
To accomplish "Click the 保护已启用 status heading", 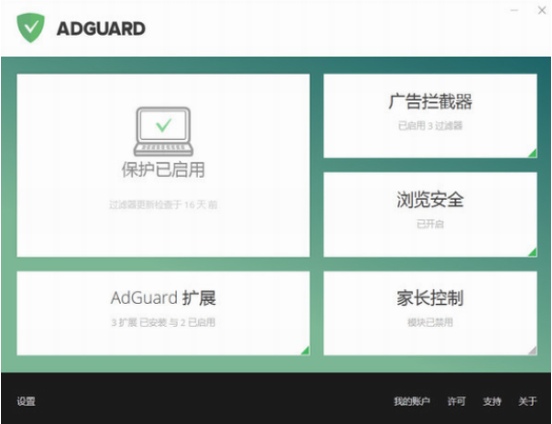I will [x=163, y=170].
